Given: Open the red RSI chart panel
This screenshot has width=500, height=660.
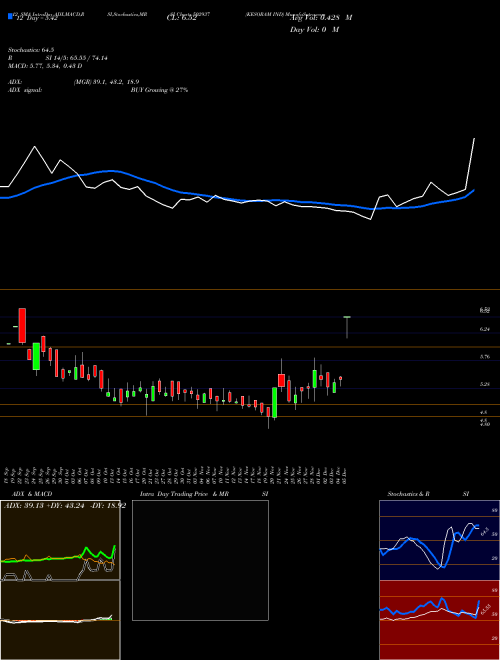Looking at the screenshot, I should pyautogui.click(x=439, y=620).
